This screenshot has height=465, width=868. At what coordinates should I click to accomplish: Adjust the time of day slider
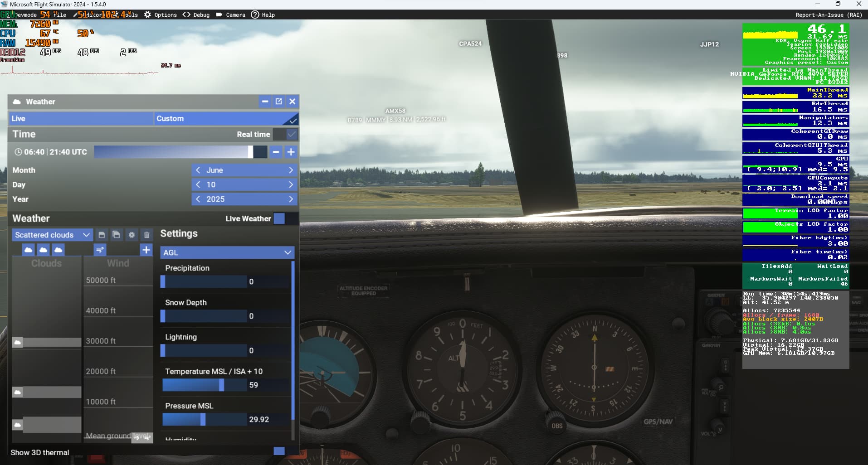tap(180, 152)
